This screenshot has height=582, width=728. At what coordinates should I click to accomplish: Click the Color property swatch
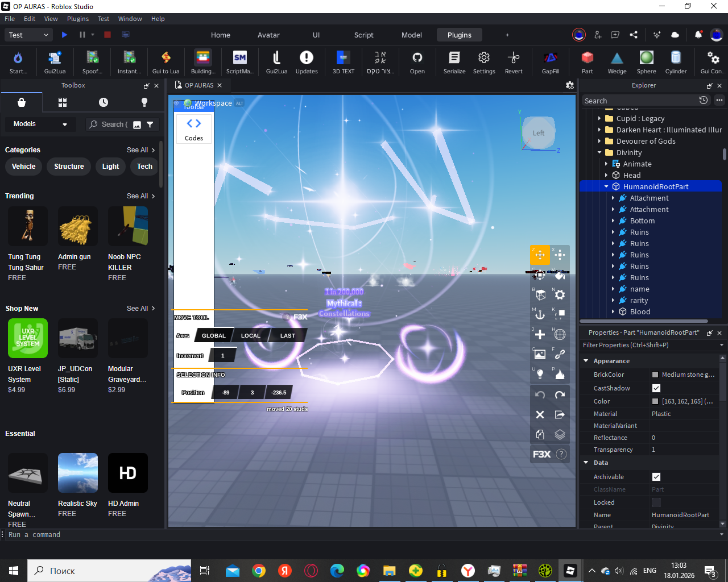point(655,401)
